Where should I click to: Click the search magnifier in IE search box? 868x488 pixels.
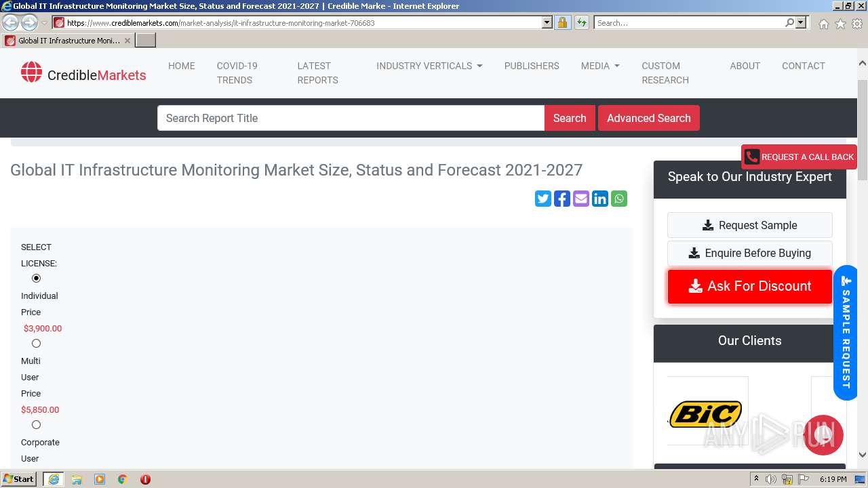pos(789,22)
